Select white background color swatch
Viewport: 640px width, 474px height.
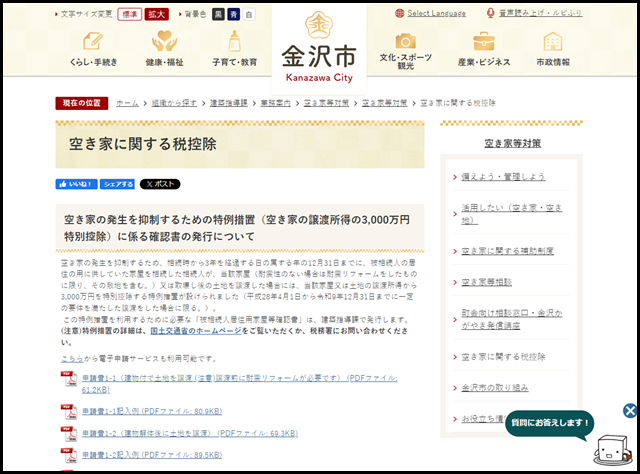click(x=249, y=15)
